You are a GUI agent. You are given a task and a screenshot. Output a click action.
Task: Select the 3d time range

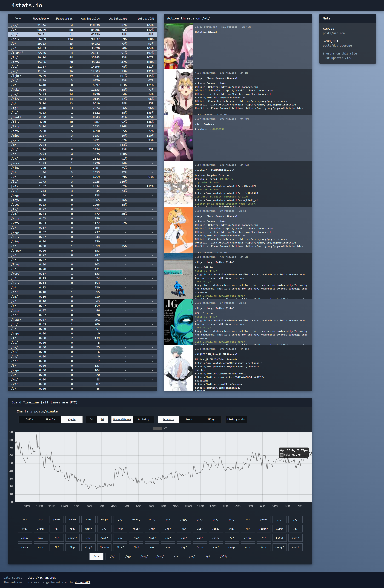click(92, 419)
